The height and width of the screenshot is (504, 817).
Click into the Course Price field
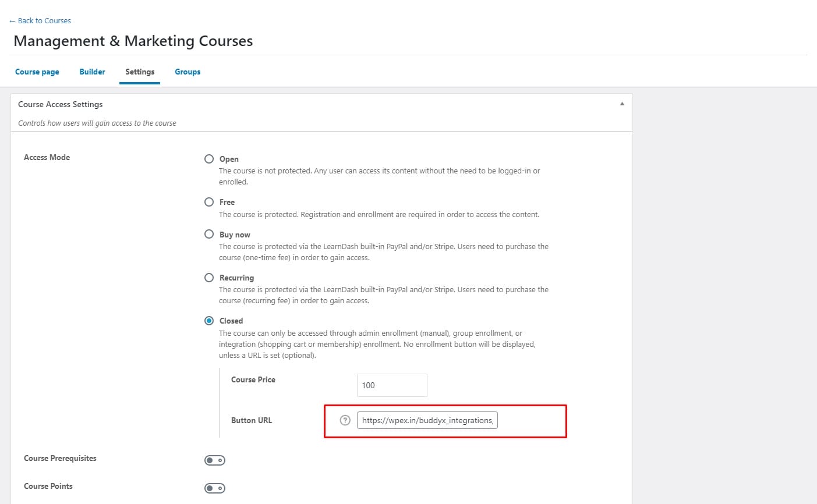click(x=392, y=385)
